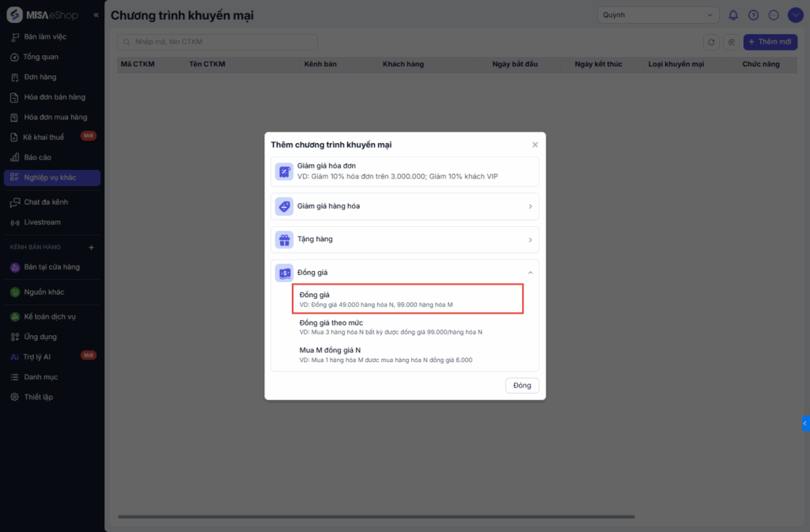Screen dimensions: 810x532
Task: Open the Quỳnh store dropdown
Action: coord(657,15)
